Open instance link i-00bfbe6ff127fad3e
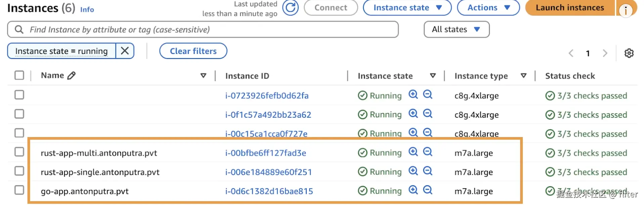Viewport: 644px width, 205px height. [x=266, y=153]
